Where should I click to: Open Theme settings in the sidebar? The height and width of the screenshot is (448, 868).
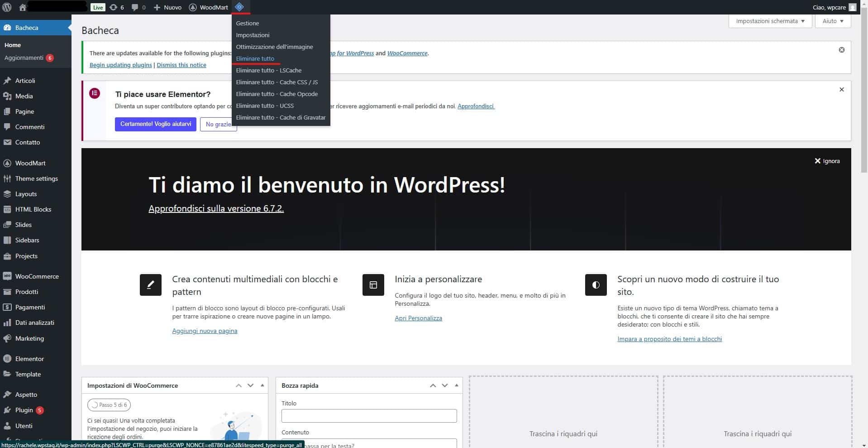pos(36,178)
